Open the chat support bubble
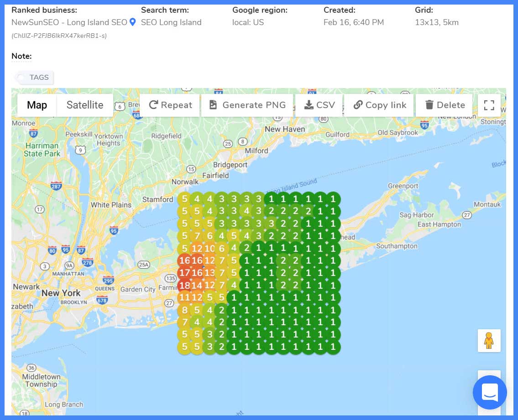Viewport: 518px width, 420px height. (490, 392)
